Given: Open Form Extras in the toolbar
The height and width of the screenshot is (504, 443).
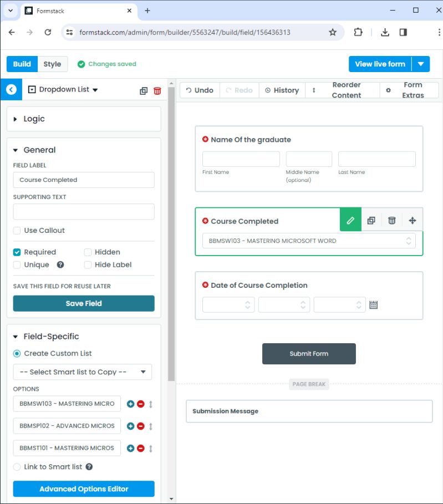Looking at the screenshot, I should tap(409, 90).
